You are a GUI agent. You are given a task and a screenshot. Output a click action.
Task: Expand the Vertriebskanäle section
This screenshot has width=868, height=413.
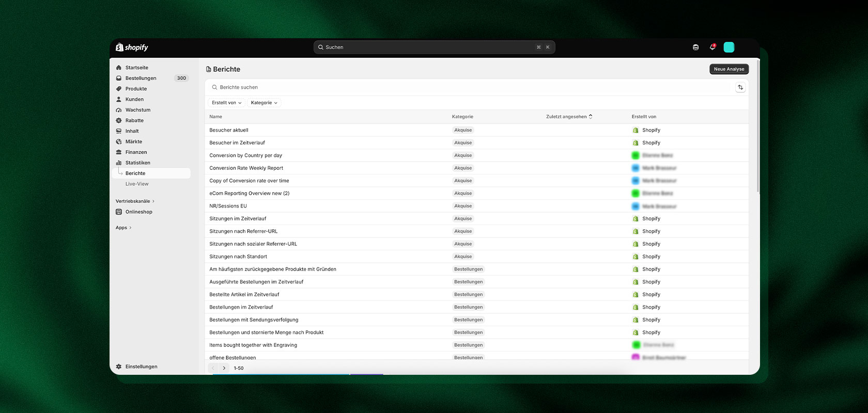pos(135,201)
